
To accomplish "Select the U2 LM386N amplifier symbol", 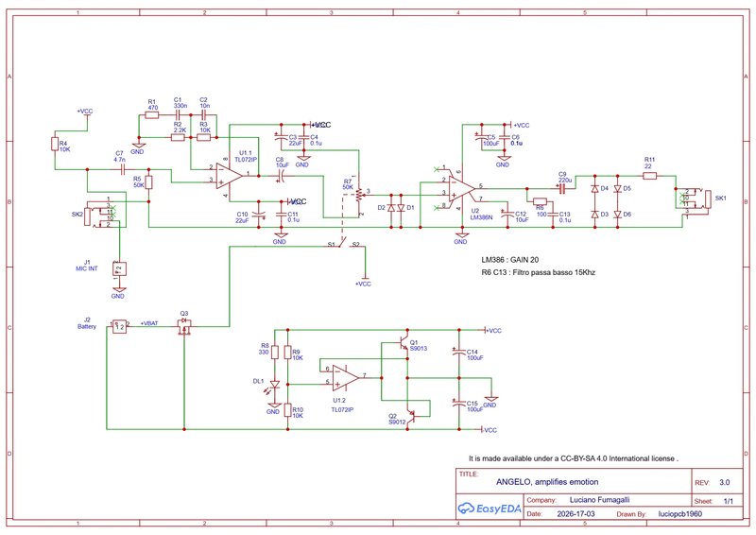I will (461, 187).
